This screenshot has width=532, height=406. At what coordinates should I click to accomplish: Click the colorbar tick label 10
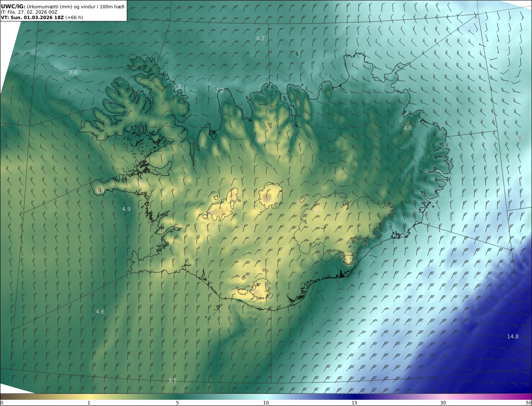pos(266,403)
